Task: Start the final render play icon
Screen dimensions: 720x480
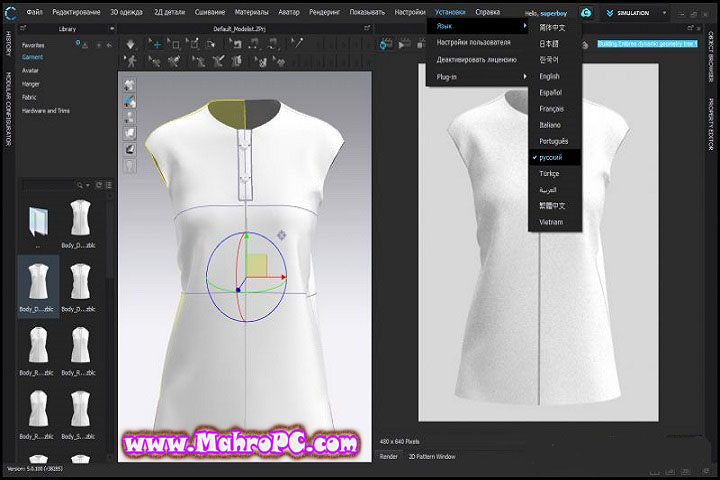Action: [x=404, y=45]
